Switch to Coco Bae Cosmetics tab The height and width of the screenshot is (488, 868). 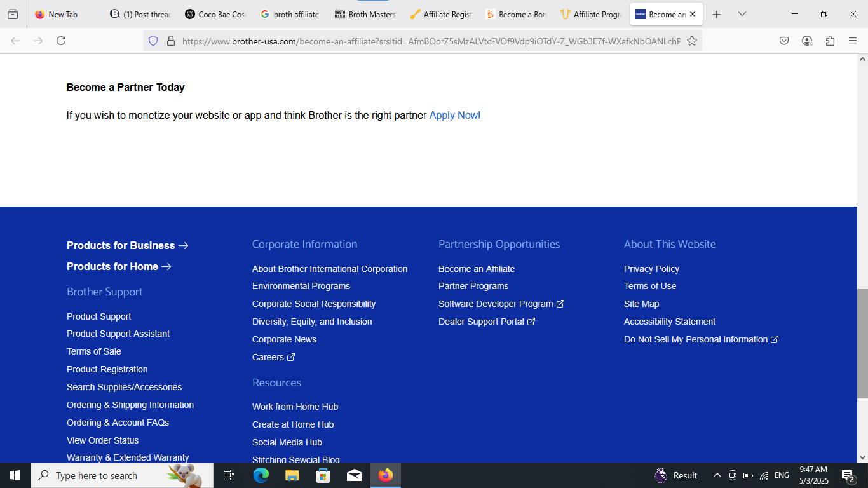[215, 14]
